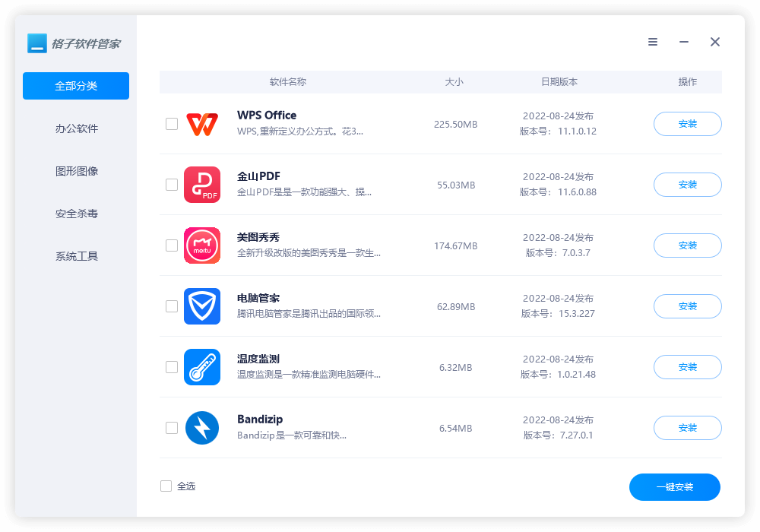
Task: Check the 美图秀秀 selection box
Action: pyautogui.click(x=172, y=245)
